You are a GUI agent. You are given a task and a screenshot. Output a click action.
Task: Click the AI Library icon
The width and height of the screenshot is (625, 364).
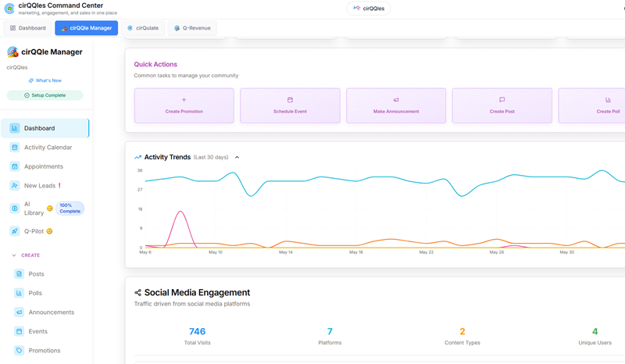(15, 208)
